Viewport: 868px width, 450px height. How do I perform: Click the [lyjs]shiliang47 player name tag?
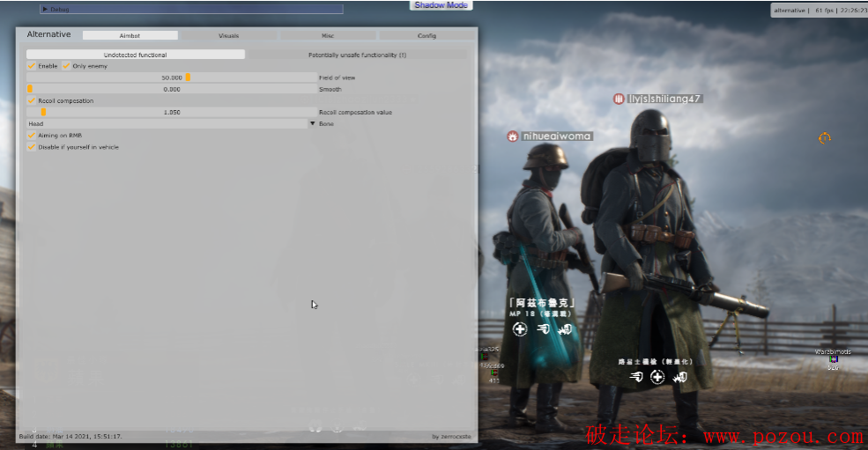pyautogui.click(x=664, y=100)
